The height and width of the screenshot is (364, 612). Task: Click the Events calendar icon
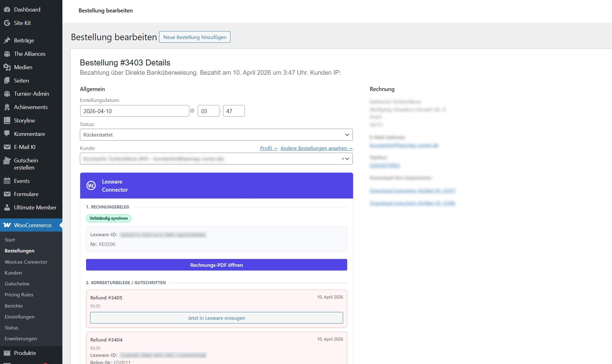7,181
